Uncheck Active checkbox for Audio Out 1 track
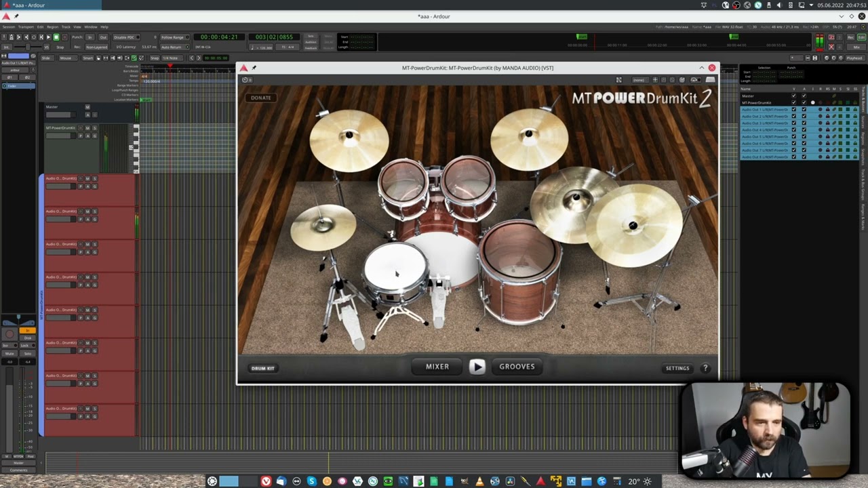This screenshot has width=868, height=488. 804,109
